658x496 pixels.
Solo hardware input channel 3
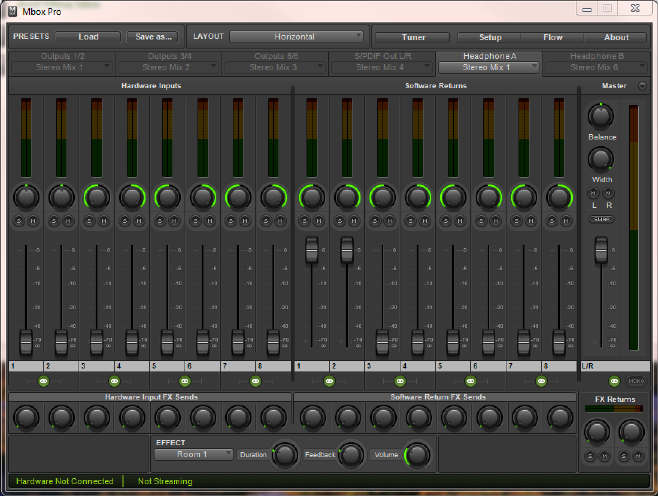click(89, 221)
